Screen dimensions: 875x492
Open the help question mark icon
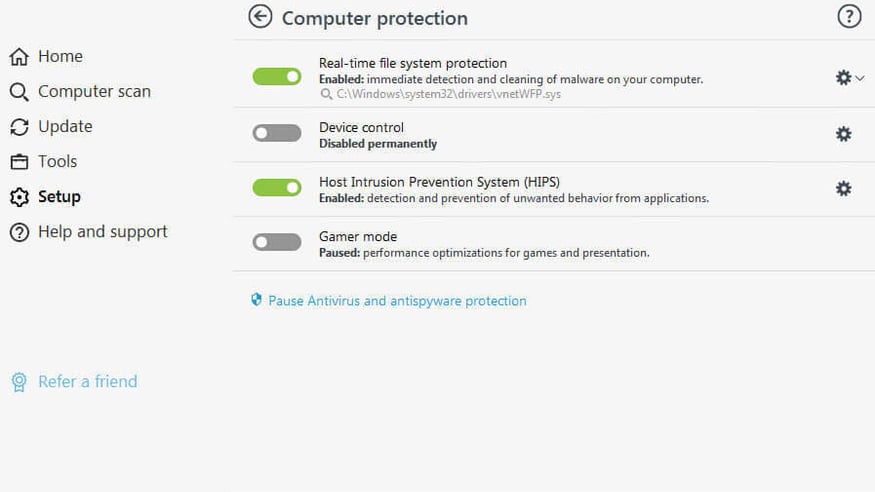pyautogui.click(x=848, y=16)
